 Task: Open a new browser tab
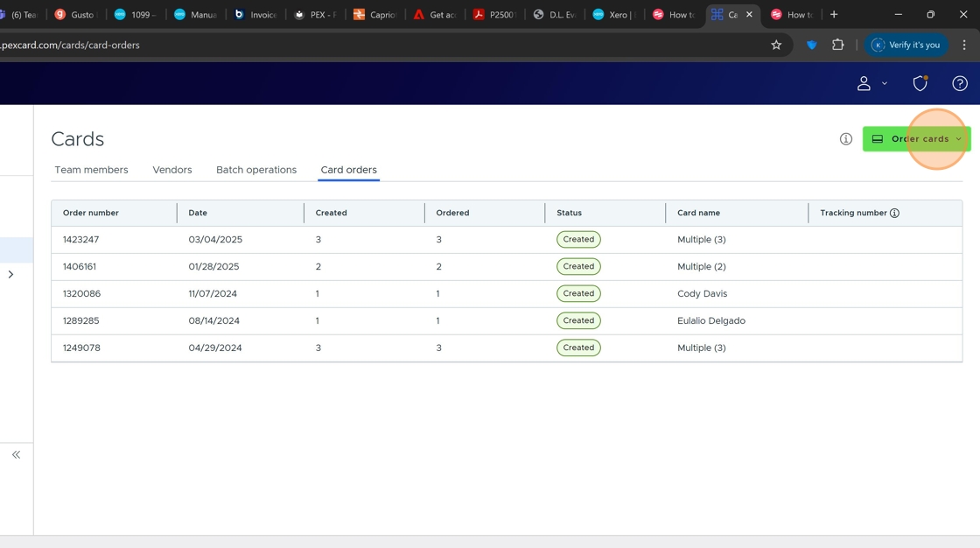[x=834, y=14]
